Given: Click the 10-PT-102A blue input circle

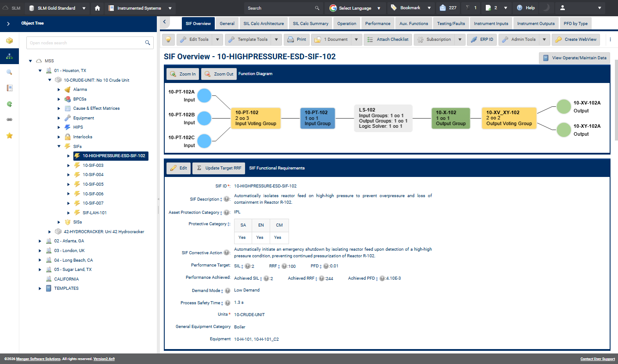Looking at the screenshot, I should 204,95.
